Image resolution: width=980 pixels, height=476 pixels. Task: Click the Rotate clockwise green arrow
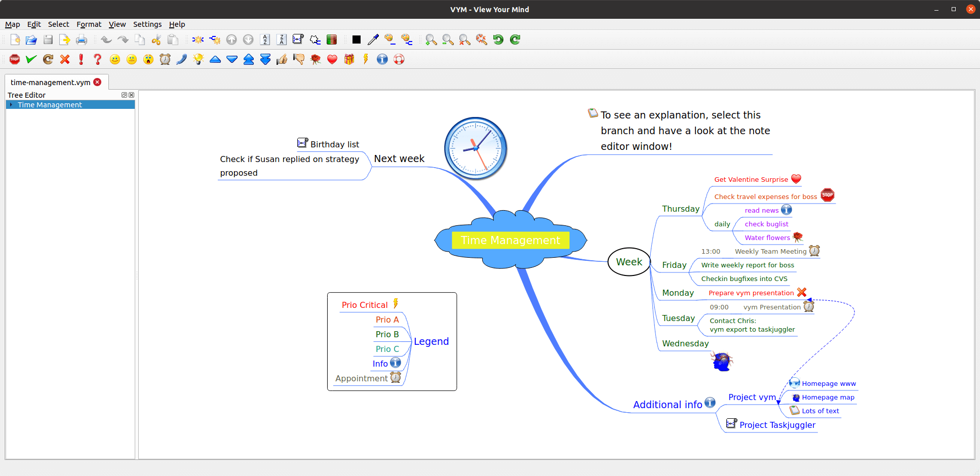tap(515, 39)
